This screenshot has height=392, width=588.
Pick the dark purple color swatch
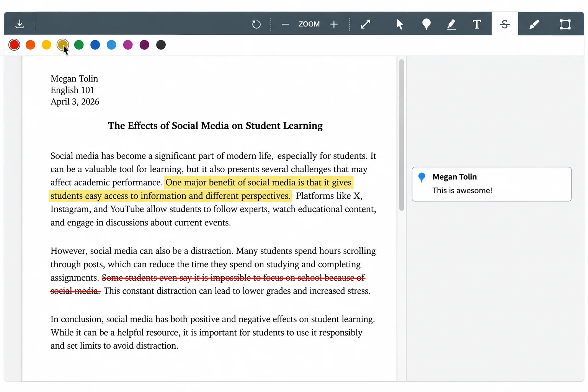[x=144, y=45]
